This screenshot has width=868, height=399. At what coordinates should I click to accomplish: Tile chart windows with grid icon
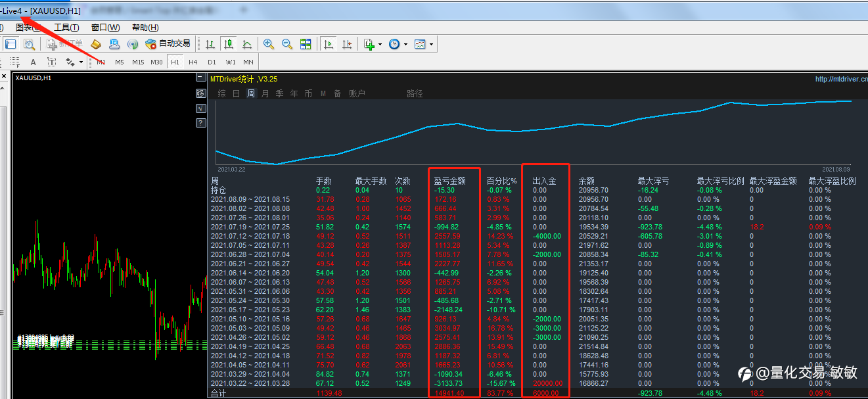pyautogui.click(x=306, y=44)
